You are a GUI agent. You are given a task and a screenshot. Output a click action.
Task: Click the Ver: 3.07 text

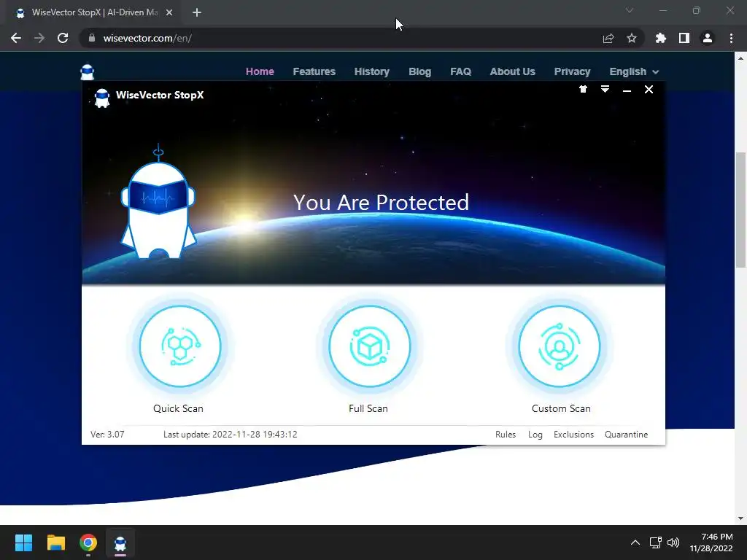pyautogui.click(x=107, y=435)
